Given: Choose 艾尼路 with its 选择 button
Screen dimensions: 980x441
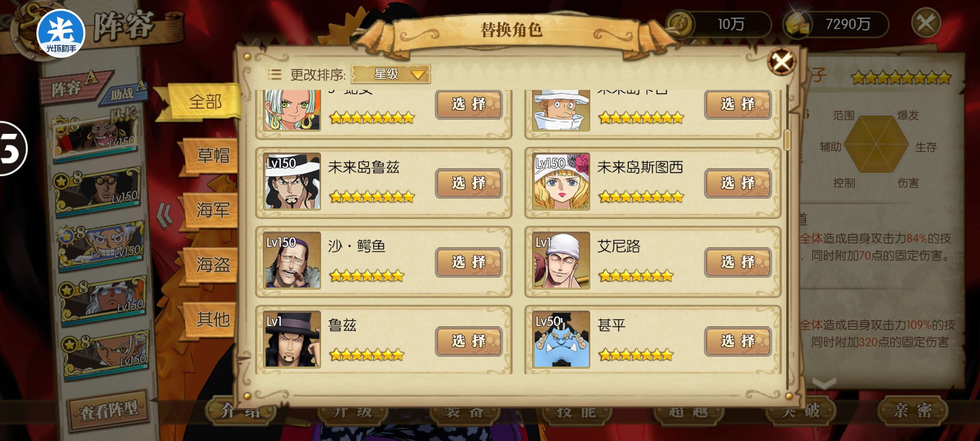Looking at the screenshot, I should pos(738,262).
